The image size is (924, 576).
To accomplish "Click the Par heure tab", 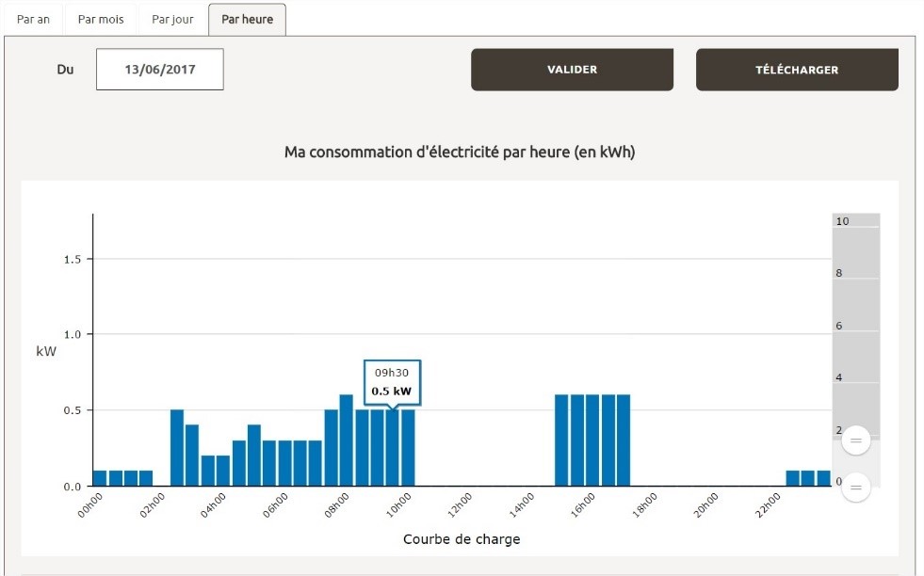I will tap(247, 20).
